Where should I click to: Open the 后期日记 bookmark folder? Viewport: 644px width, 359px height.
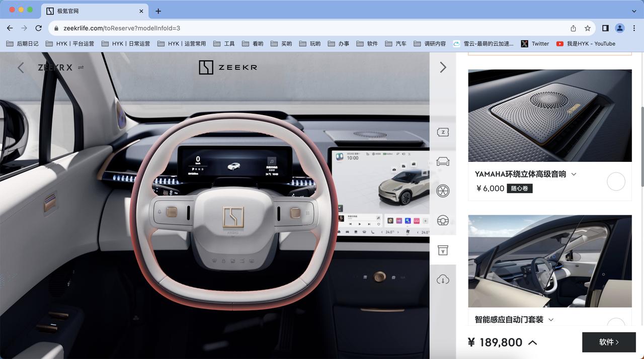[22, 44]
